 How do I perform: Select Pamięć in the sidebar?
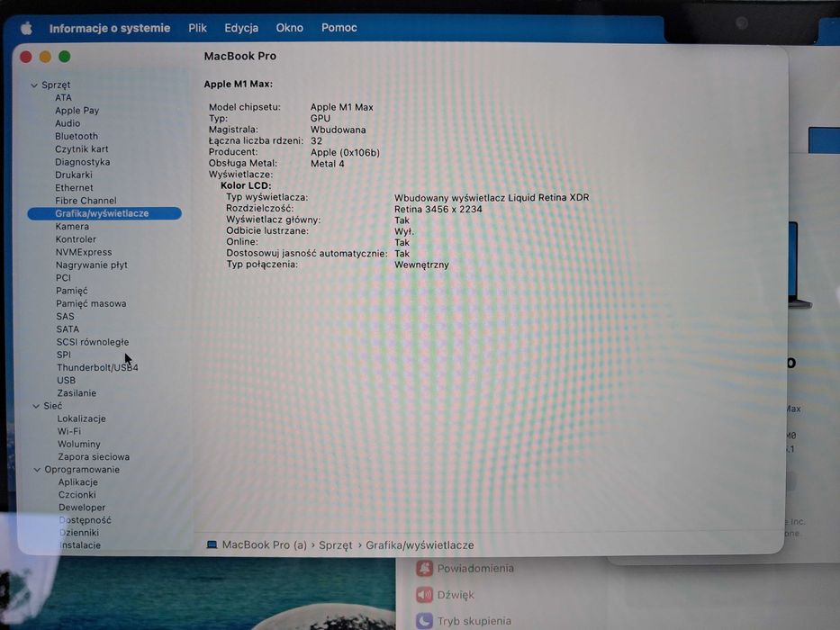pos(72,291)
